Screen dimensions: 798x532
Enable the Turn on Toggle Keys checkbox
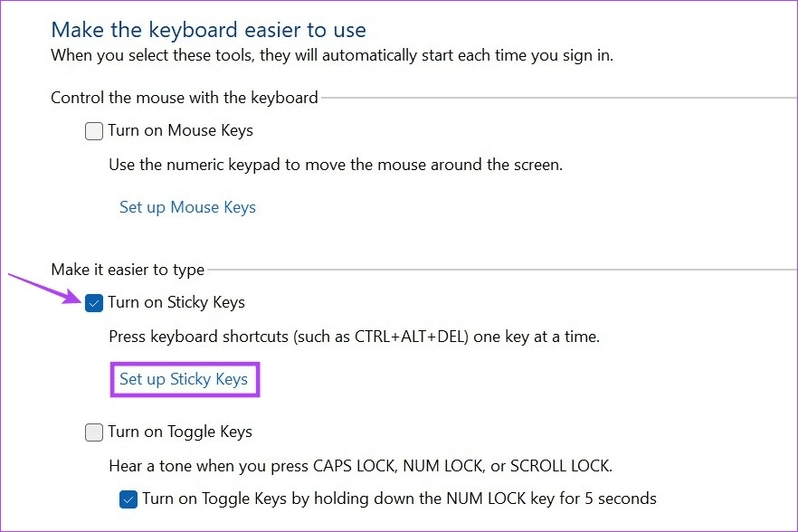pyautogui.click(x=94, y=432)
